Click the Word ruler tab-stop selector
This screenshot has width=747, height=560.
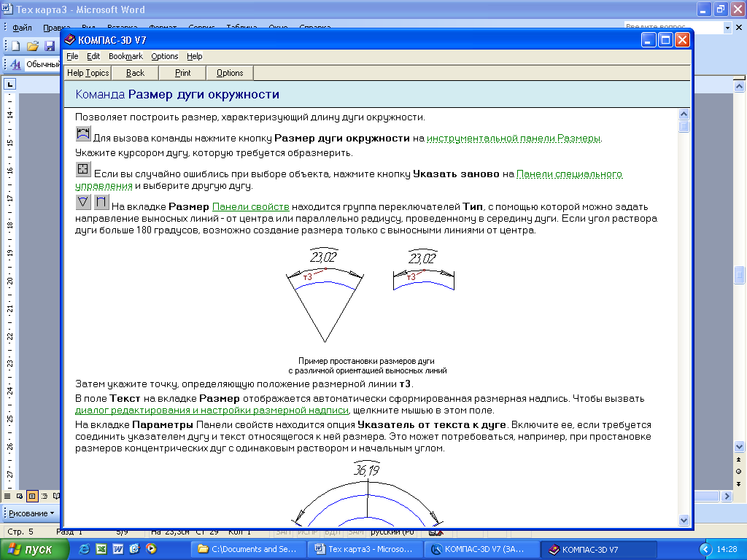[x=9, y=85]
